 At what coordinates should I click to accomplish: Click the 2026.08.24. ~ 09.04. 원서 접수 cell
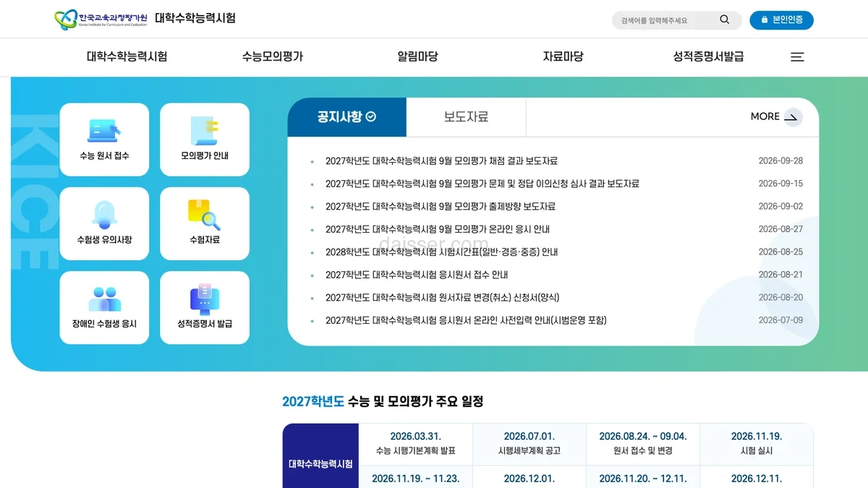[x=643, y=444]
